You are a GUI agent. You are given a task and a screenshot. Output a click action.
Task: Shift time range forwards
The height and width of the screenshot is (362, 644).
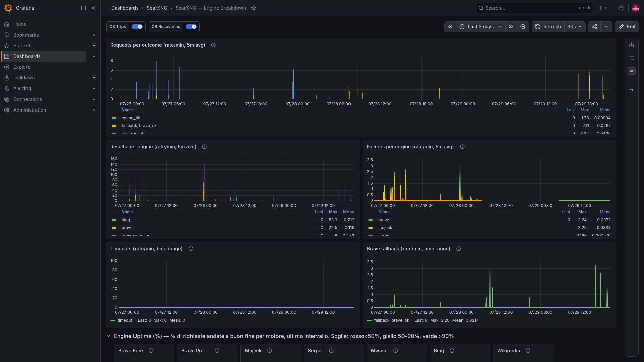click(x=511, y=27)
